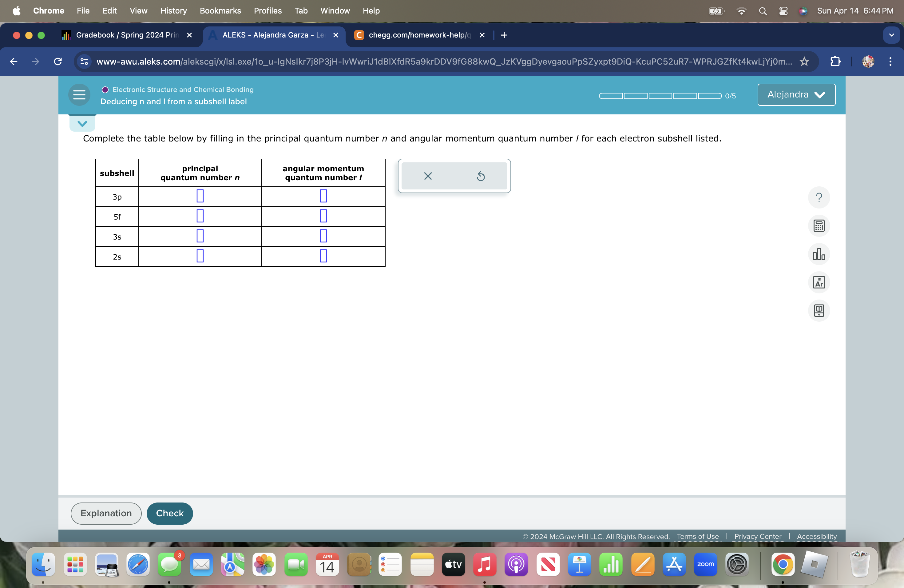The width and height of the screenshot is (904, 588).
Task: Click the Check button
Action: (169, 513)
